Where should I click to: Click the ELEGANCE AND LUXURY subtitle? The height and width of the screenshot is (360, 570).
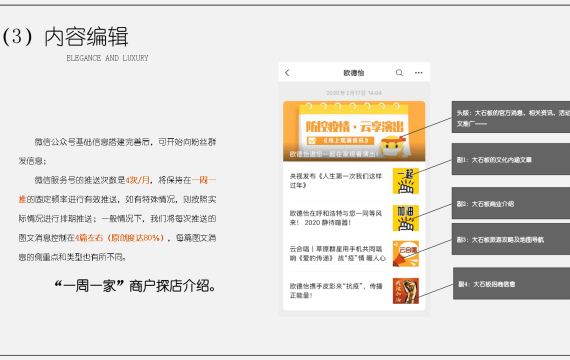pyautogui.click(x=107, y=58)
